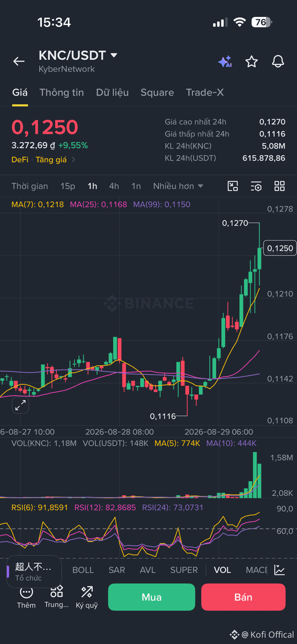
Task: Go back with the left arrow
Action: click(19, 61)
